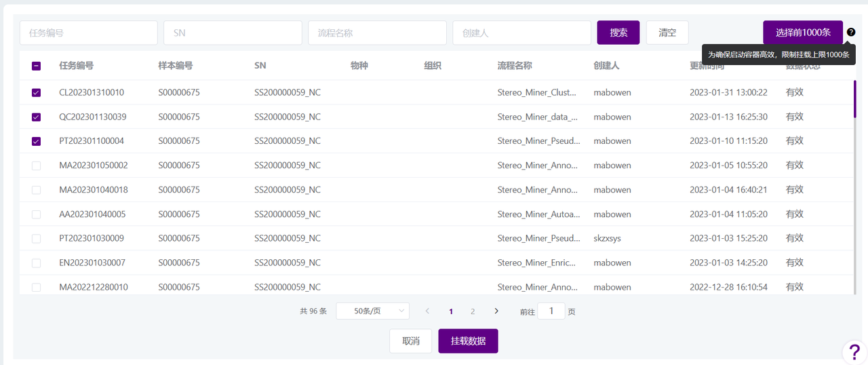Click the 挂载数据 mount data button

coord(468,341)
